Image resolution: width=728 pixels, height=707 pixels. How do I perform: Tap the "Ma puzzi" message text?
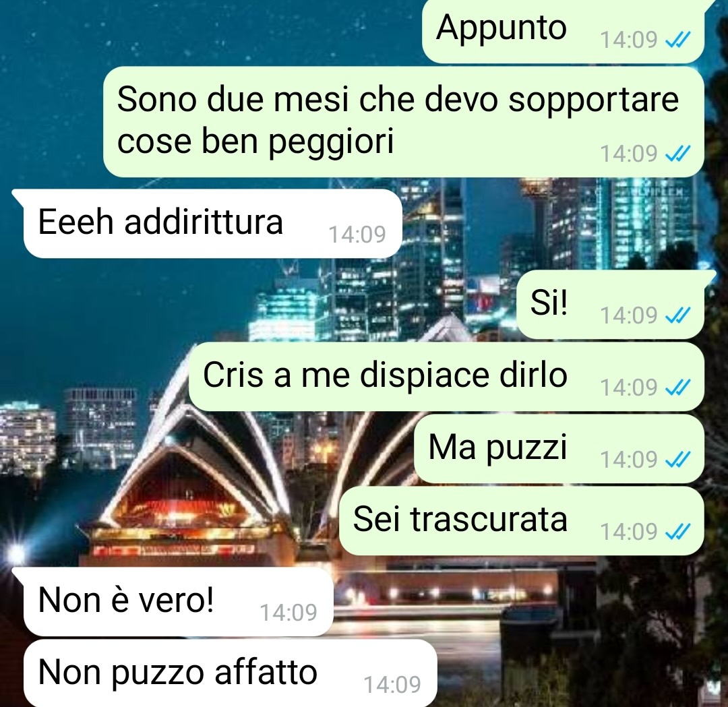(x=497, y=447)
